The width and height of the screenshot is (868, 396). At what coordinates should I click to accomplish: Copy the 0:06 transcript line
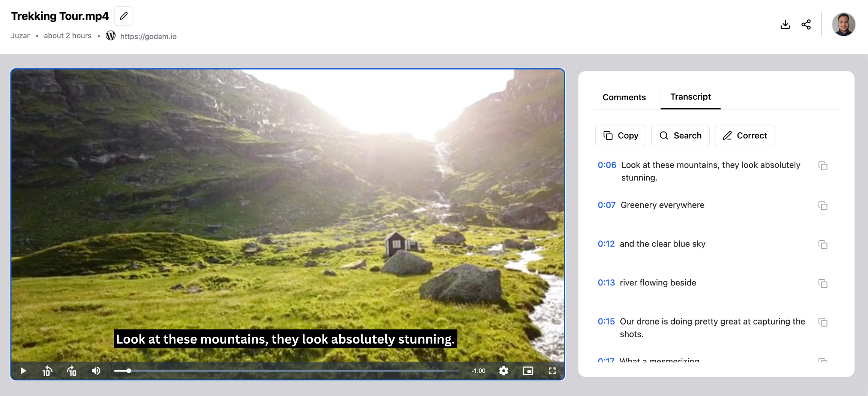[823, 166]
